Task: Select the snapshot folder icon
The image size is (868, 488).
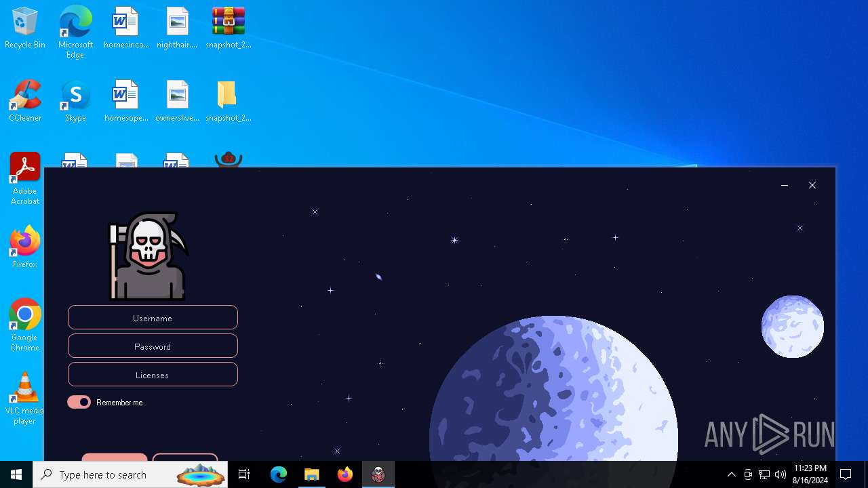Action: tap(229, 102)
